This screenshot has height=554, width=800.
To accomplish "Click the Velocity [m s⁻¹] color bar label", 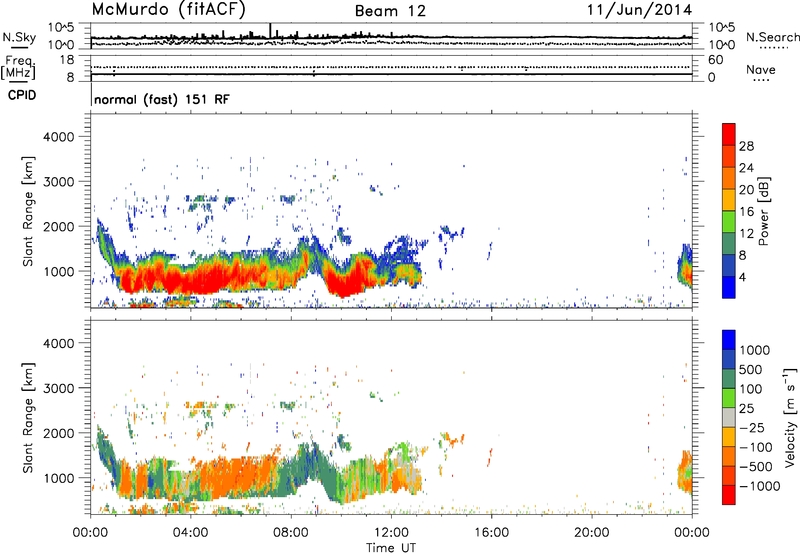I will [x=790, y=417].
